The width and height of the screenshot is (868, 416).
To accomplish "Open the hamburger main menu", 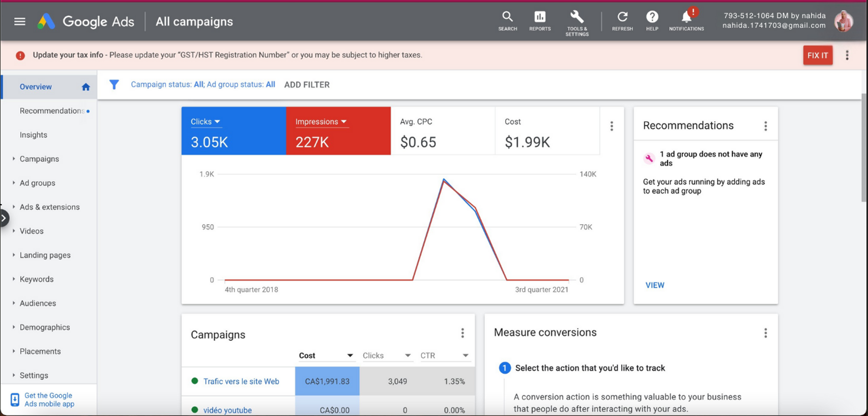I will (x=19, y=21).
